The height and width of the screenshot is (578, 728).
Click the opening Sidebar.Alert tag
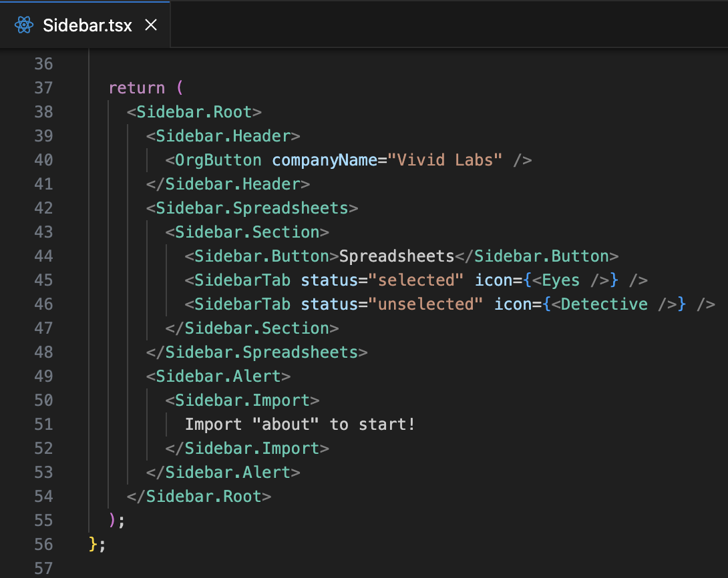tap(218, 376)
